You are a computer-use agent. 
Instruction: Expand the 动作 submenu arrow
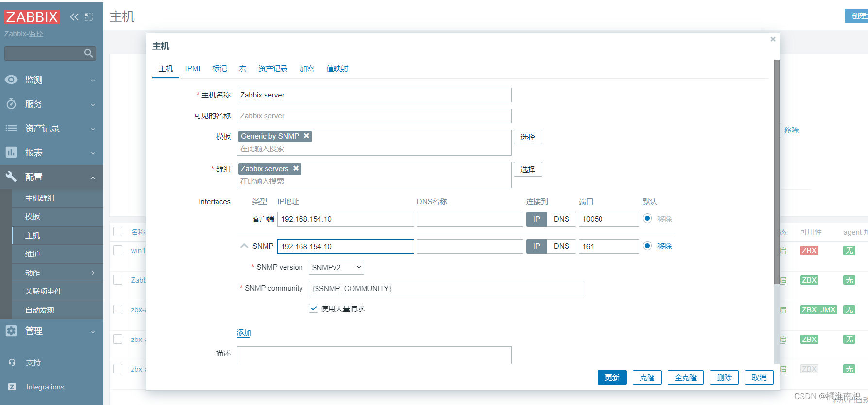click(93, 273)
